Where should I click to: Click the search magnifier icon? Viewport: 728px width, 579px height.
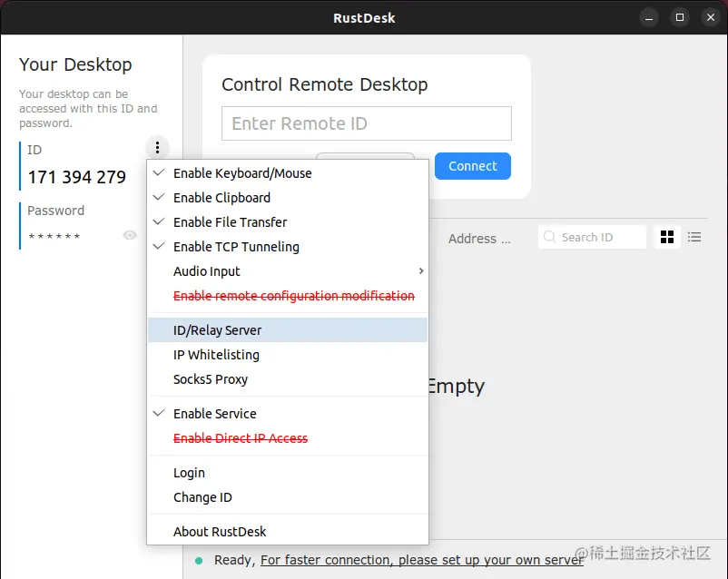click(x=550, y=237)
